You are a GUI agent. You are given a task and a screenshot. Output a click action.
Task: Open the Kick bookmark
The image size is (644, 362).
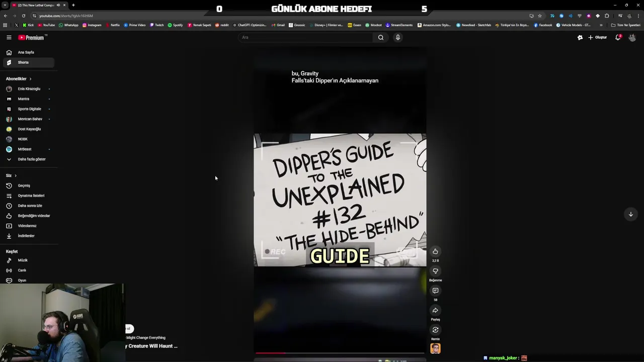28,25
